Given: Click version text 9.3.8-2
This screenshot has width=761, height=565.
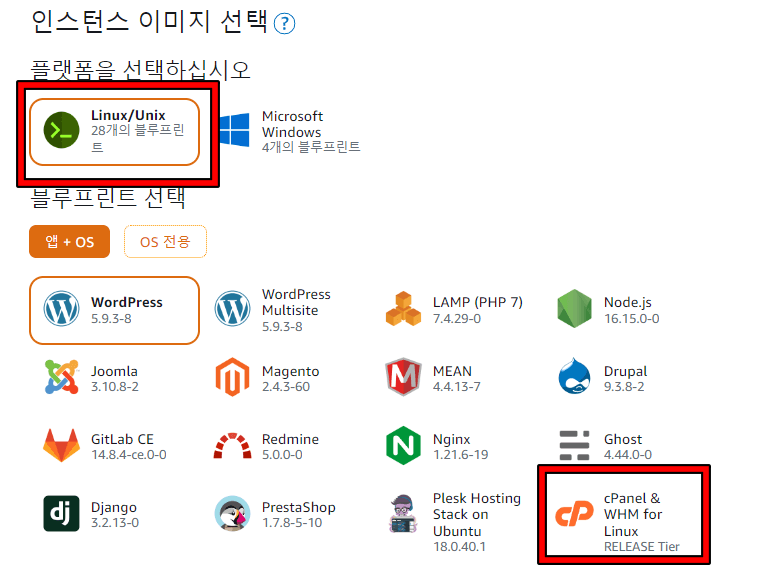Looking at the screenshot, I should click(x=624, y=387).
